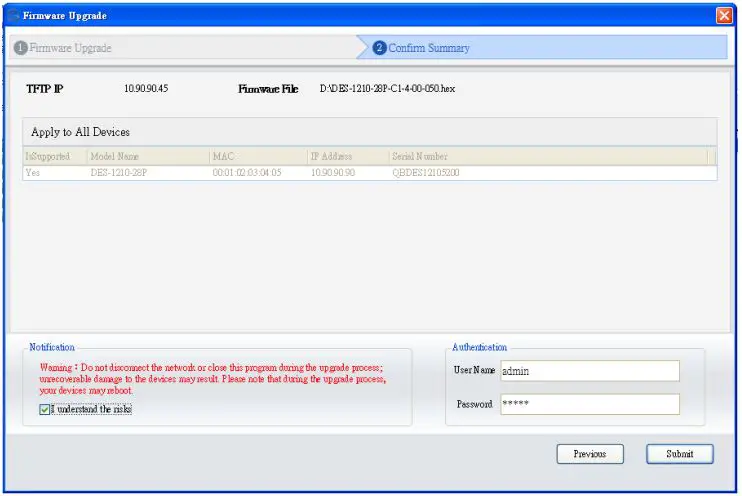Close the Firmware Upgrade dialog
Screen dimensions: 742x496
(x=724, y=16)
